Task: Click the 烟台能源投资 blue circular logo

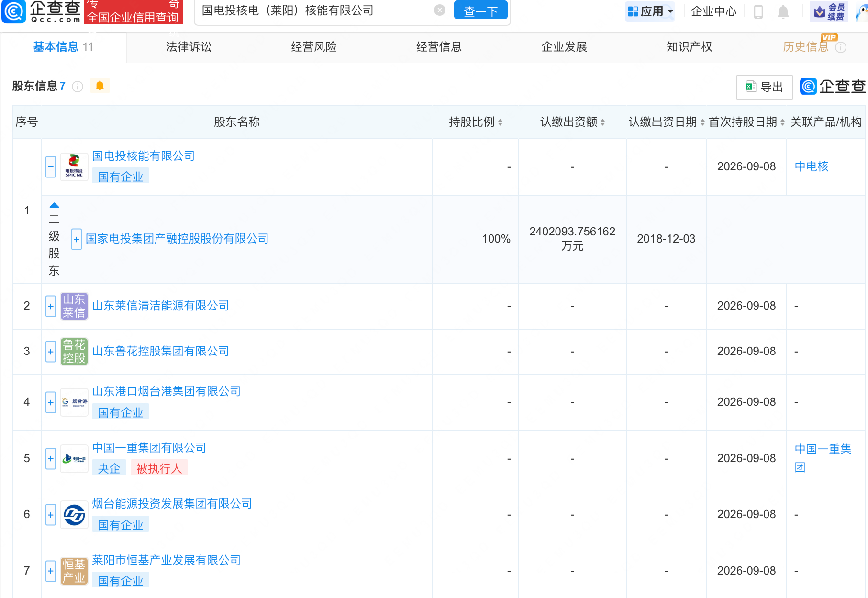Action: coord(74,515)
